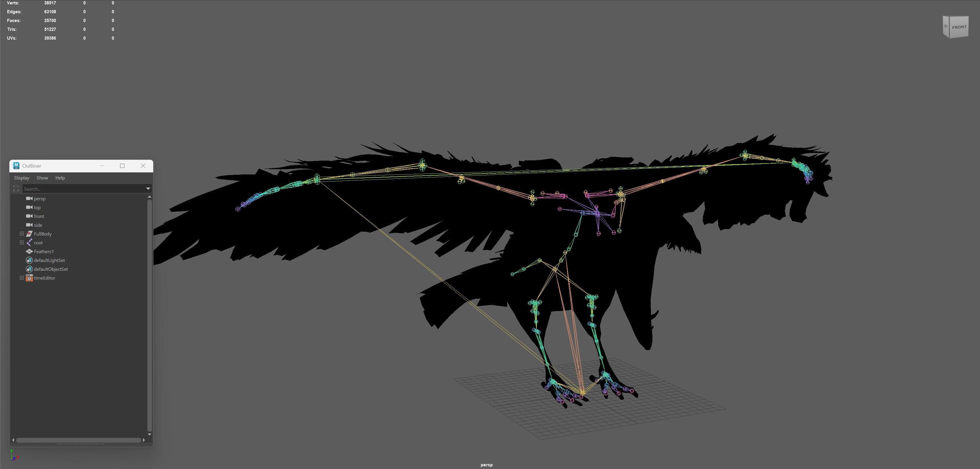Select the persp row label in the Outliner
This screenshot has width=980, height=469.
pyautogui.click(x=40, y=199)
